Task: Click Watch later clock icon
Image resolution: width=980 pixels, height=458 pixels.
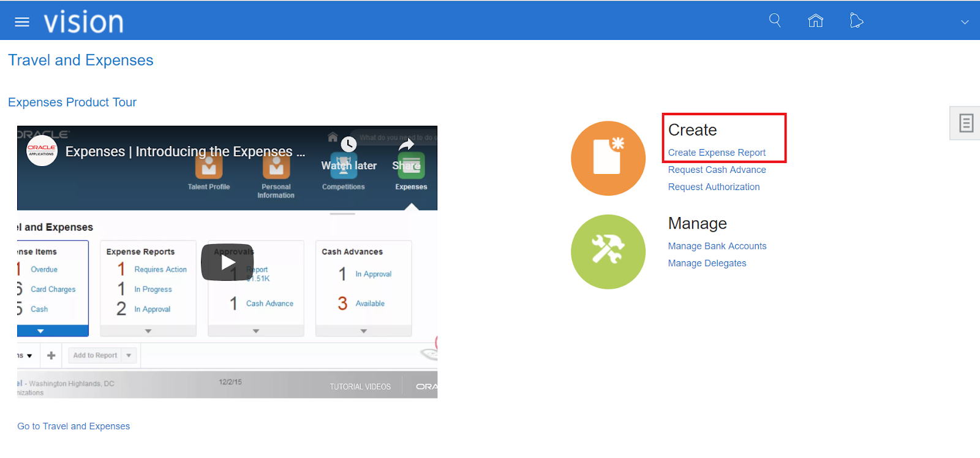Action: 349,145
